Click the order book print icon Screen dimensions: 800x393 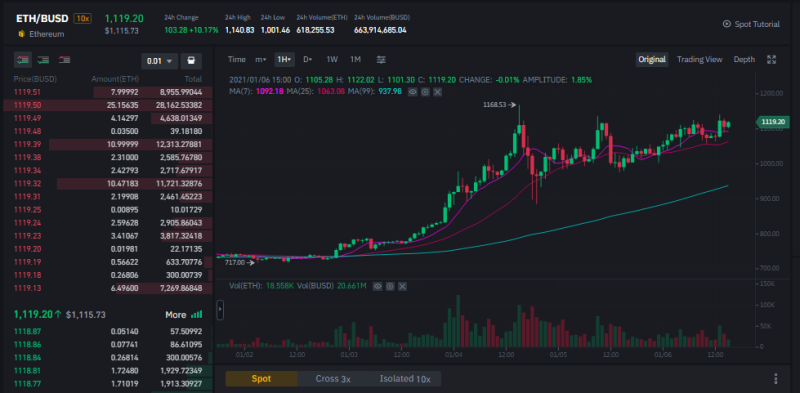(x=191, y=61)
